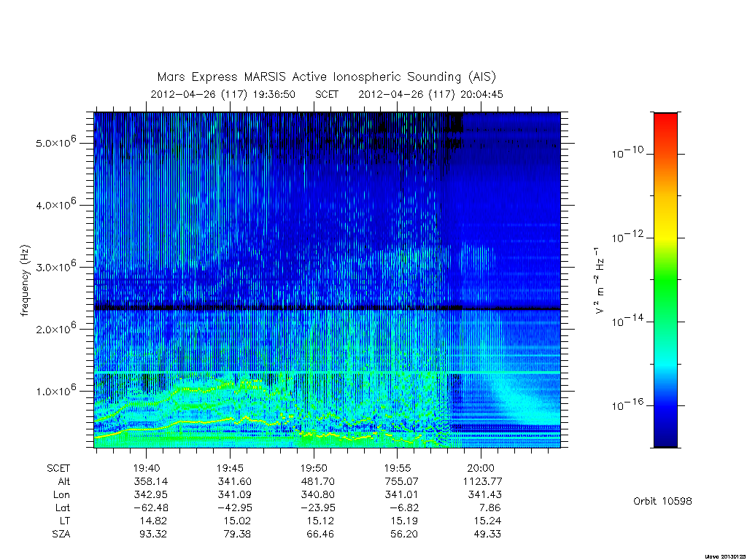Click the altitude value 1123.77

tap(482, 481)
